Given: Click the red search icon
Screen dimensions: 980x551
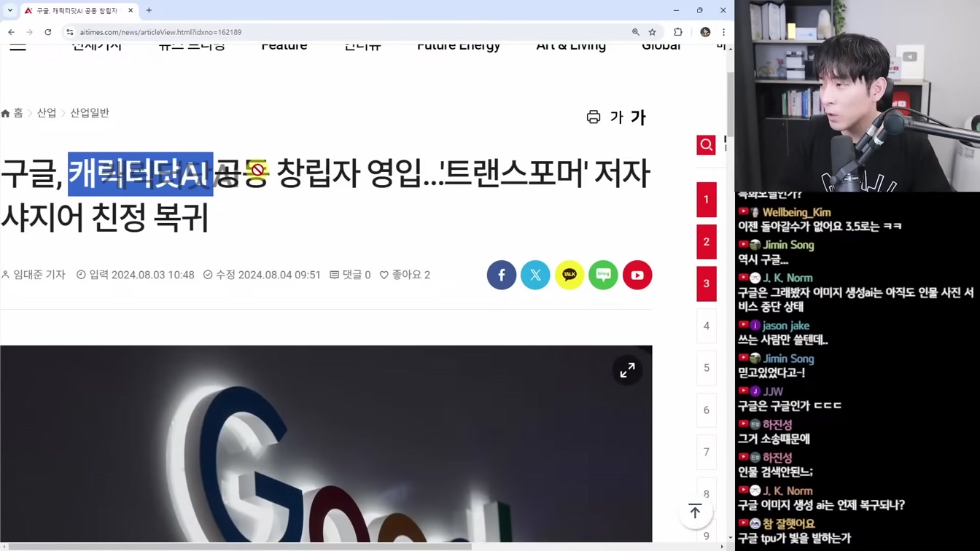Looking at the screenshot, I should point(706,145).
